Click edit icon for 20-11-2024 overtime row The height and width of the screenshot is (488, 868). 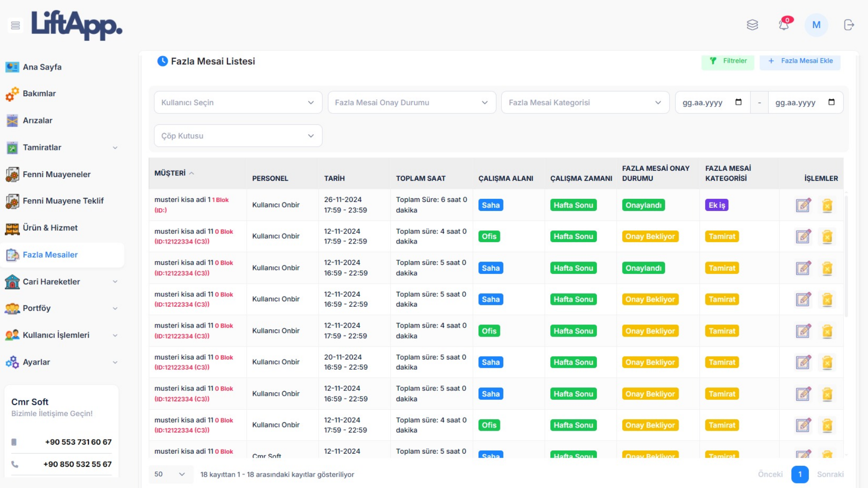(803, 362)
